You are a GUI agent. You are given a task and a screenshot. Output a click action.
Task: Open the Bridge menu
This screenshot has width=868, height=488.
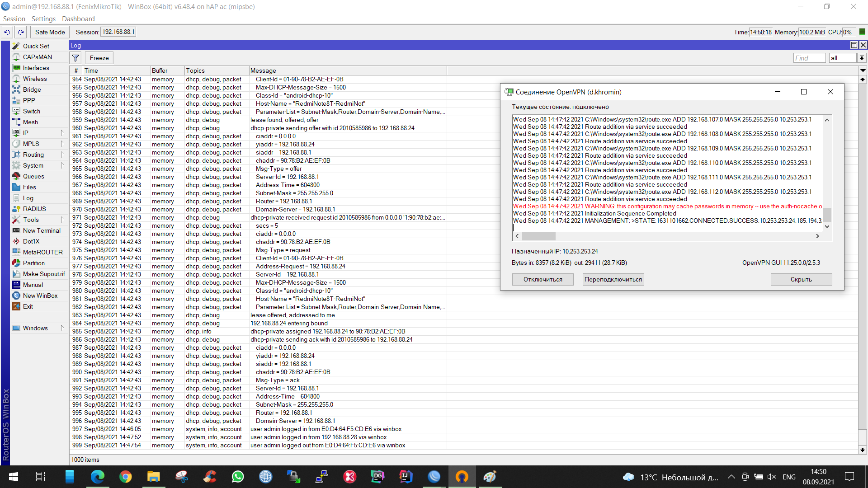32,89
